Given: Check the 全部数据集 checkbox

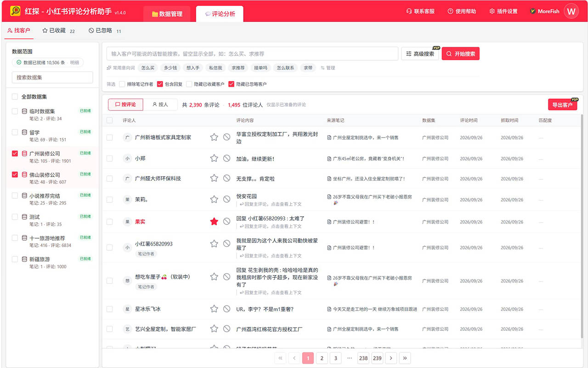Looking at the screenshot, I should [15, 97].
